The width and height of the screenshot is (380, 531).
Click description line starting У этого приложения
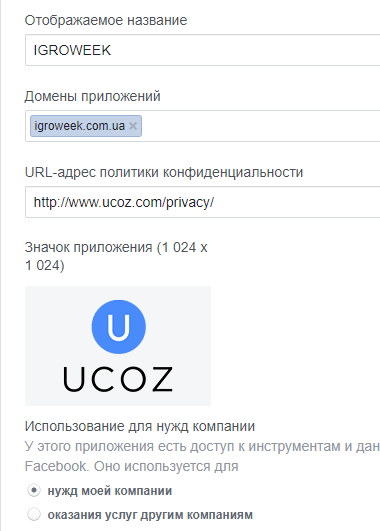[x=202, y=446]
